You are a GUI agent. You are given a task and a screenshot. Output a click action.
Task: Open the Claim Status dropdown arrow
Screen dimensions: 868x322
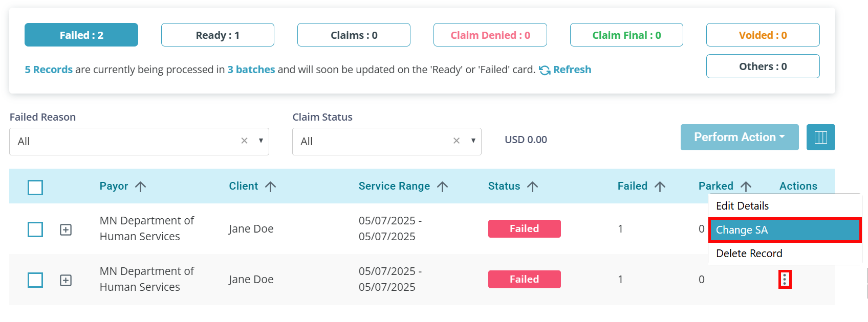(x=473, y=141)
